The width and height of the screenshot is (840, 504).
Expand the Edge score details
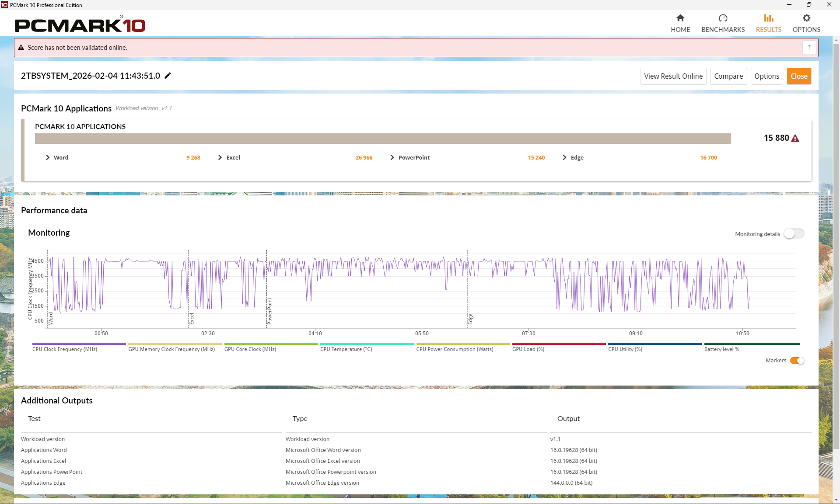(x=565, y=157)
